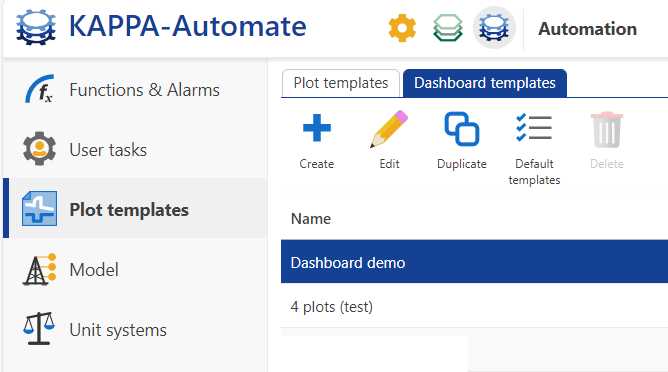Switch to the Dashboard templates tab

[485, 83]
